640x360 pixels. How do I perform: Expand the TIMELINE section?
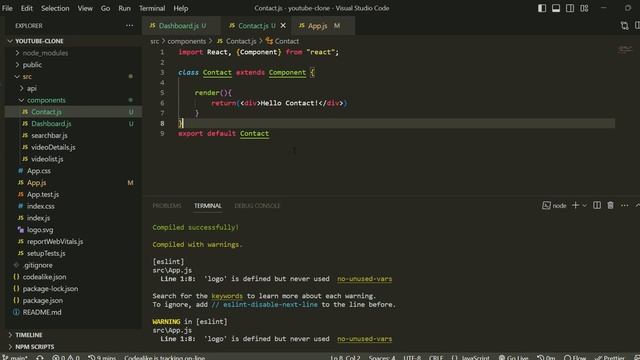pos(29,335)
